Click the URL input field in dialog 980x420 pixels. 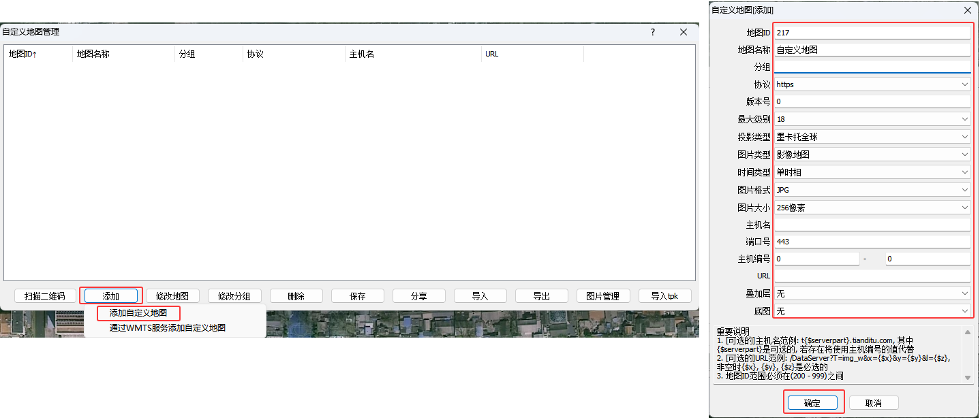point(872,276)
